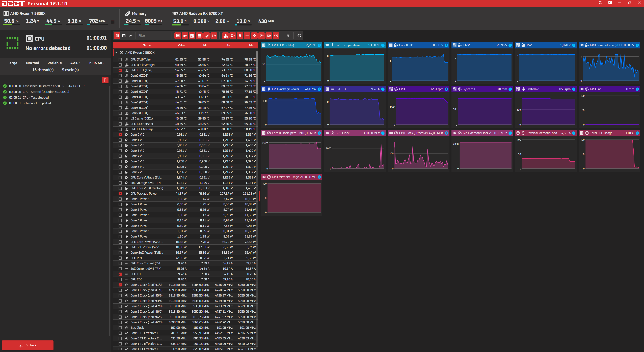Check the CPU EDC row checkbox
Image resolution: width=644 pixels, height=352 pixels.
tap(120, 280)
